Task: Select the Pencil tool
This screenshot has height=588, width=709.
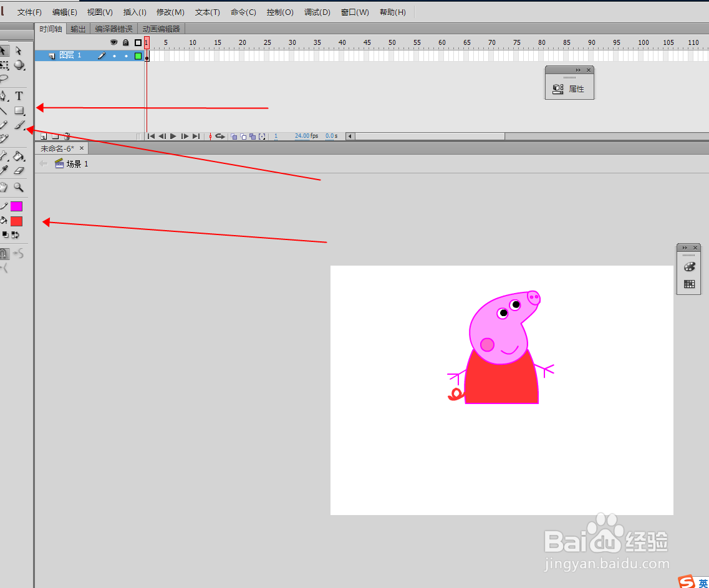Action: point(4,125)
